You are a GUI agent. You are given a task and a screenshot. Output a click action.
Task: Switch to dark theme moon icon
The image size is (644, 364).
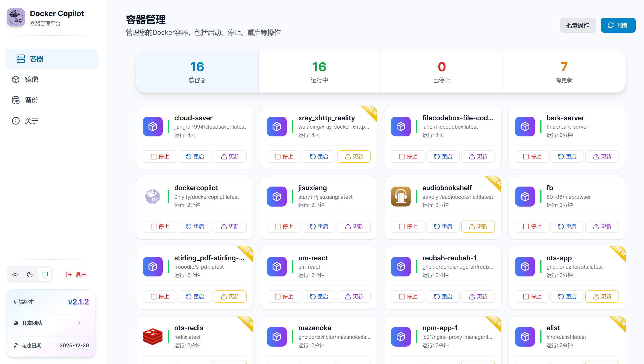coord(30,275)
